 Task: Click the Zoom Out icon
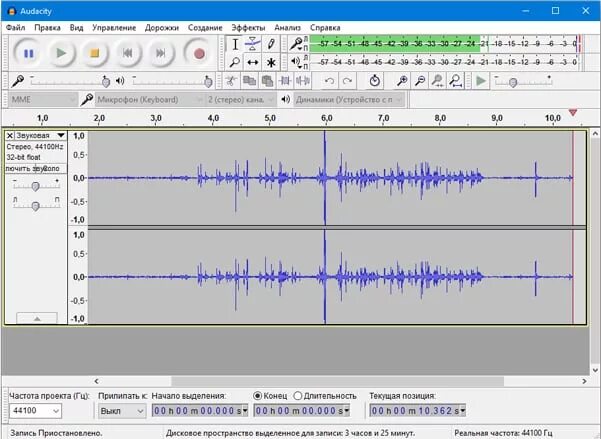click(x=420, y=81)
